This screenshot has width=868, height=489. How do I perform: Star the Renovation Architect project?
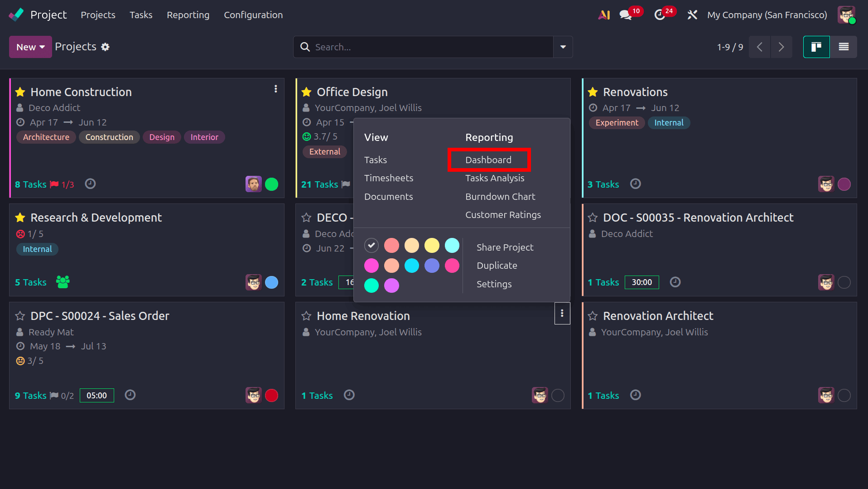click(593, 316)
